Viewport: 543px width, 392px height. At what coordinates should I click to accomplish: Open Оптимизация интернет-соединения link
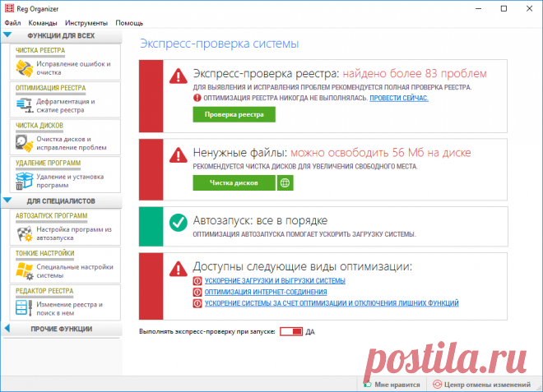coord(266,292)
